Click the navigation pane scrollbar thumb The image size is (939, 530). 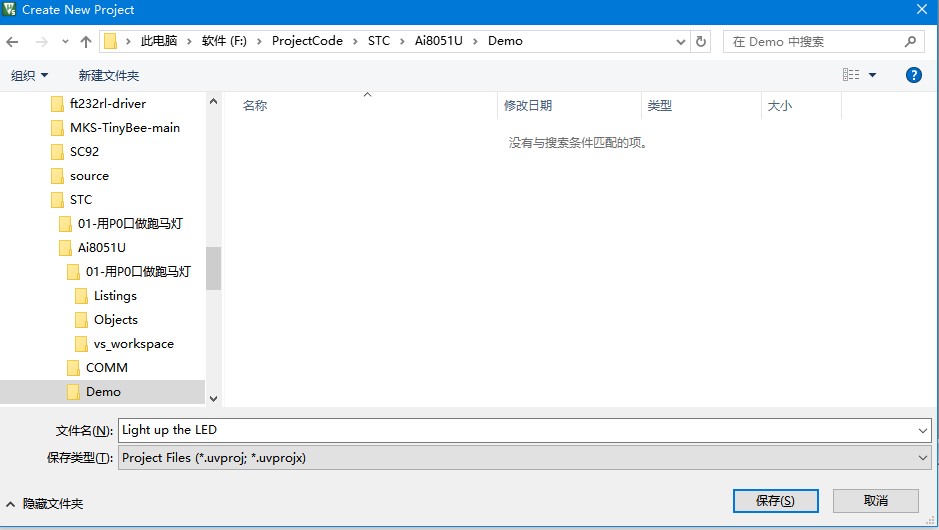213,268
